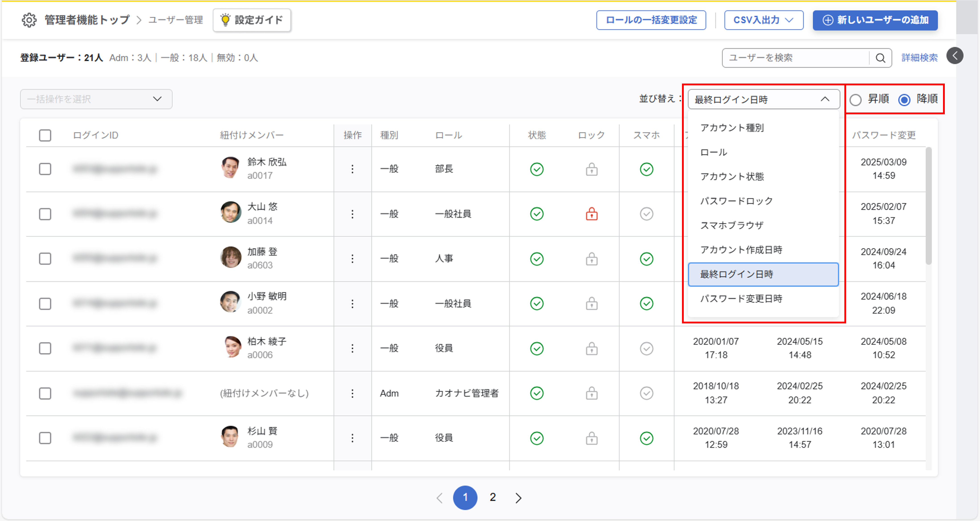This screenshot has height=521, width=980.
Task: Click the table vertical scrollbar
Action: 928,206
